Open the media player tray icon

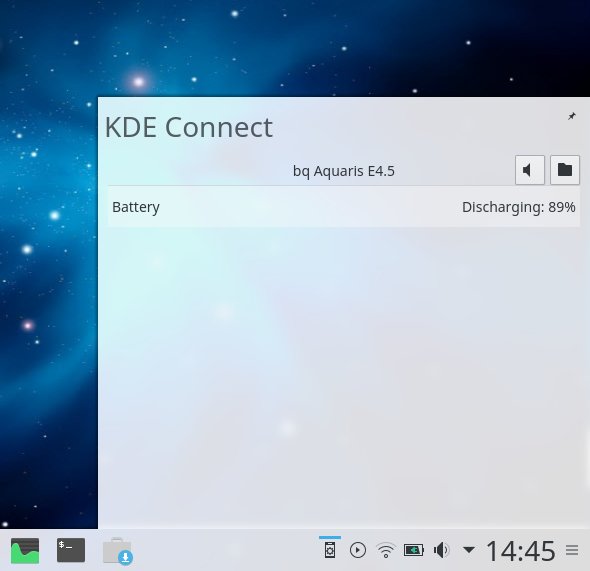pyautogui.click(x=358, y=550)
